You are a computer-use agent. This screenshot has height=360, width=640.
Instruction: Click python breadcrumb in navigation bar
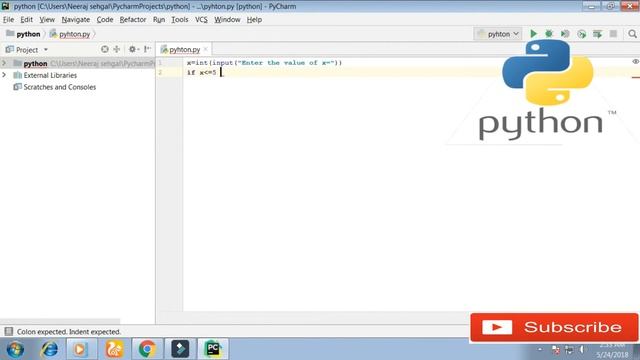[x=24, y=34]
